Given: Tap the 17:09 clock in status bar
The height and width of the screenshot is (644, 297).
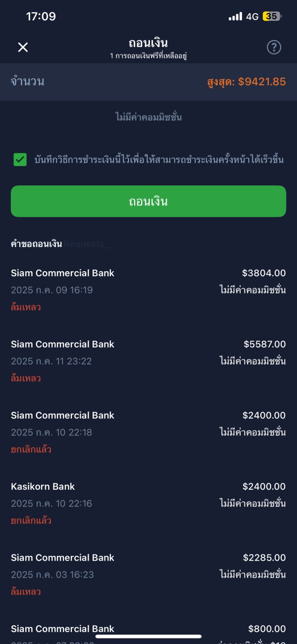Looking at the screenshot, I should click(41, 16).
